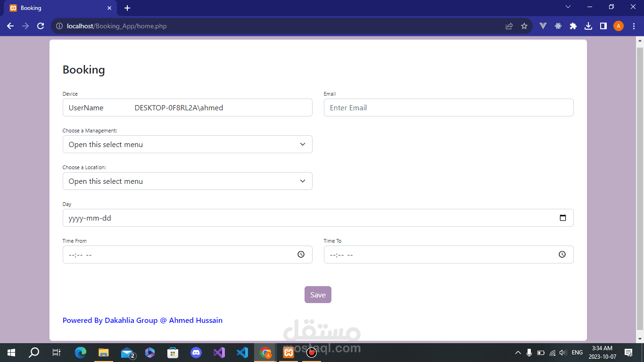Image resolution: width=644 pixels, height=362 pixels.
Task: Open Visual Studio Code from taskbar
Action: (242, 353)
